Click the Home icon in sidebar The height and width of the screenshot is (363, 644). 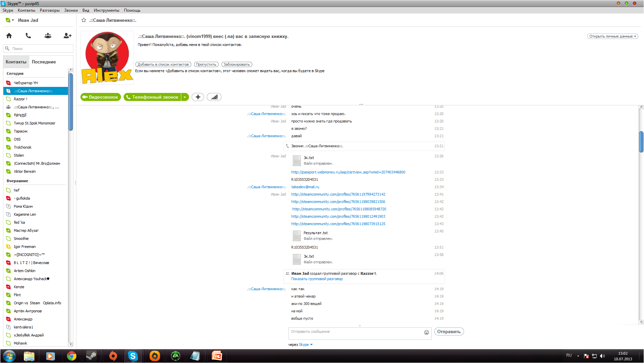tap(9, 36)
